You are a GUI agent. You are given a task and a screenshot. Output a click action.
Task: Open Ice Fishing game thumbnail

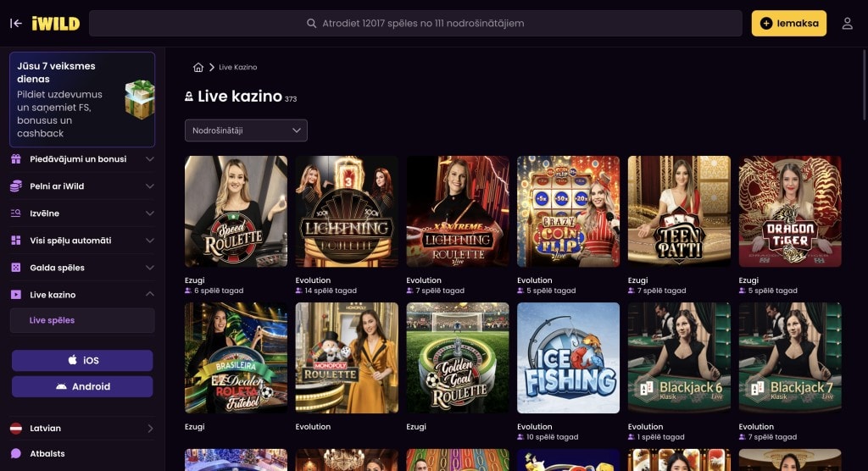click(x=569, y=357)
